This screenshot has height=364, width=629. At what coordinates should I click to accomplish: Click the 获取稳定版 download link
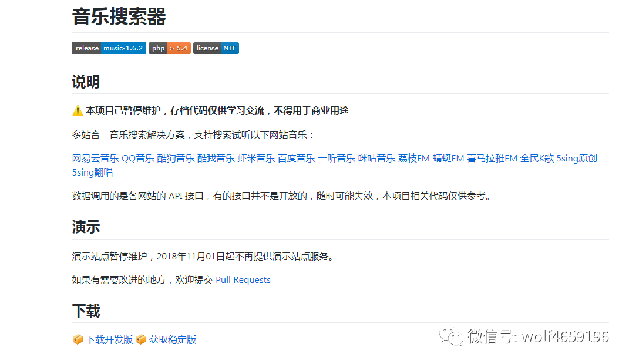[x=173, y=339]
